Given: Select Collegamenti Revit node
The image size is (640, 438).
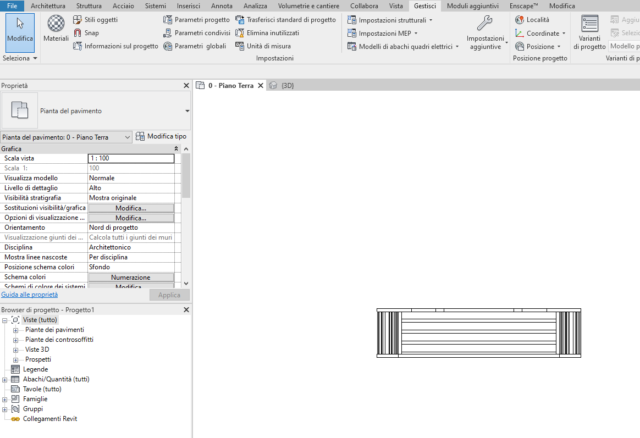Looking at the screenshot, I should click(x=49, y=419).
